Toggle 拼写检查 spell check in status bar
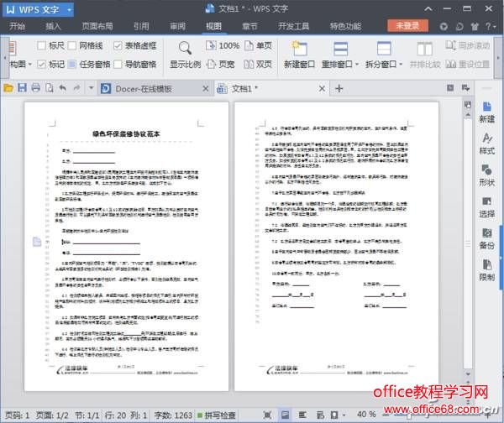504x423 pixels. [217, 415]
